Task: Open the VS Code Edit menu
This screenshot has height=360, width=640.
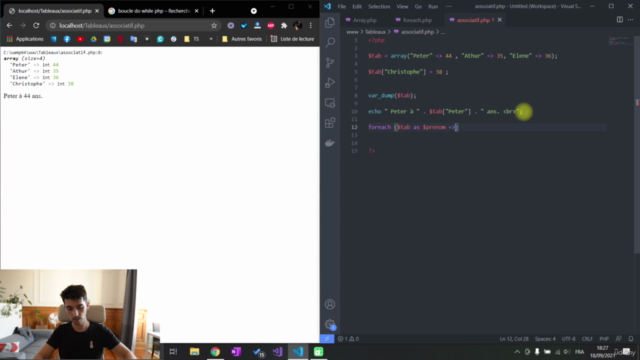Action: [357, 7]
